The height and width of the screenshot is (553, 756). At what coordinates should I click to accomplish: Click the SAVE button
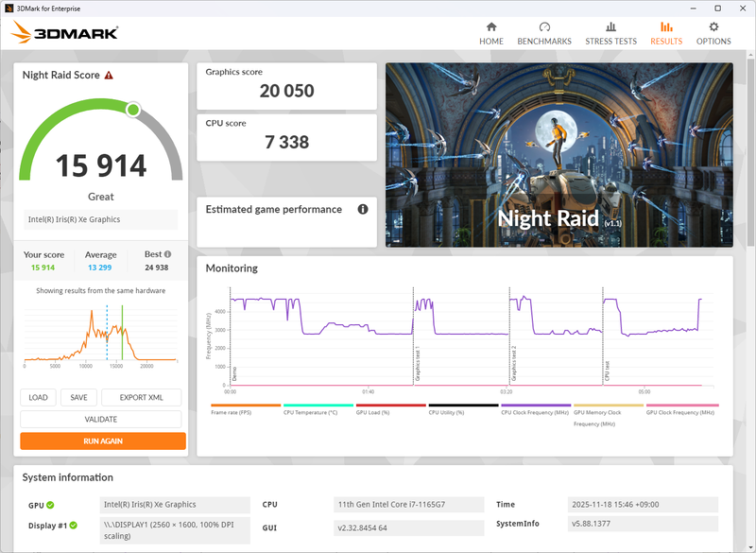point(78,398)
